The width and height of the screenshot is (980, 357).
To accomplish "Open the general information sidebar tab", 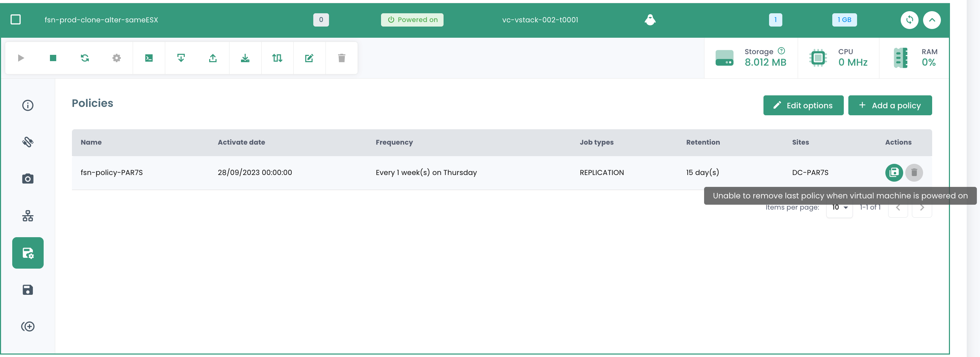I will coord(28,105).
